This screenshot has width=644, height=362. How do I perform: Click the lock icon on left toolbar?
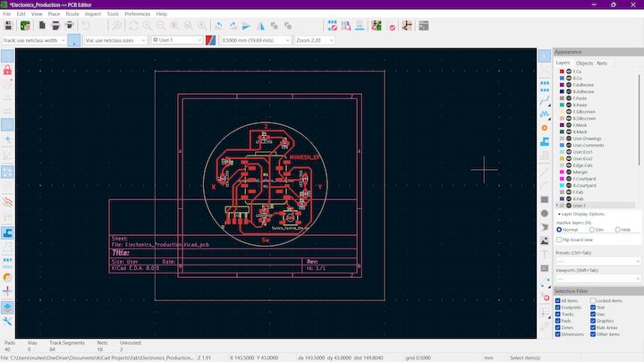click(7, 70)
